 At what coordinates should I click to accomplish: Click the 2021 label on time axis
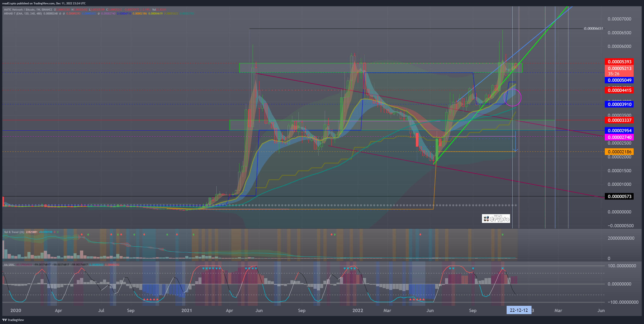tap(186, 310)
